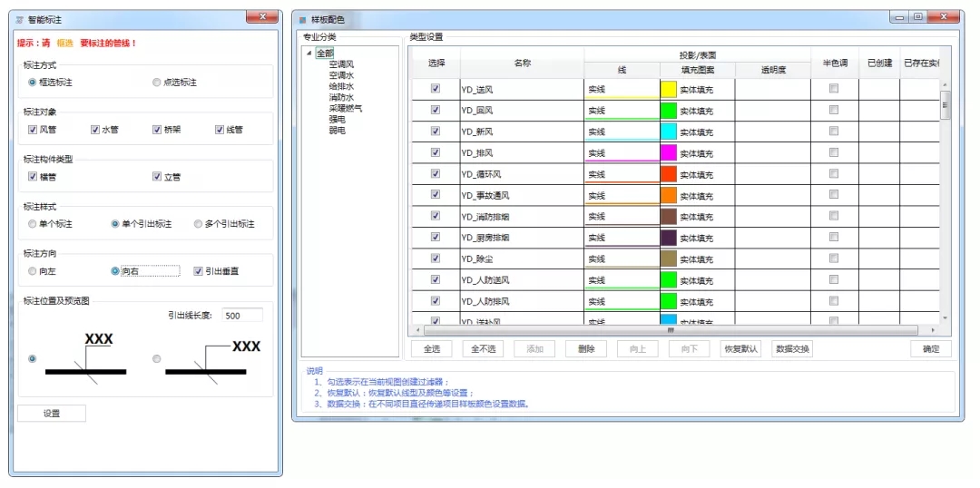The height and width of the screenshot is (488, 980).
Task: Click the 名称 column header
Action: tap(522, 63)
